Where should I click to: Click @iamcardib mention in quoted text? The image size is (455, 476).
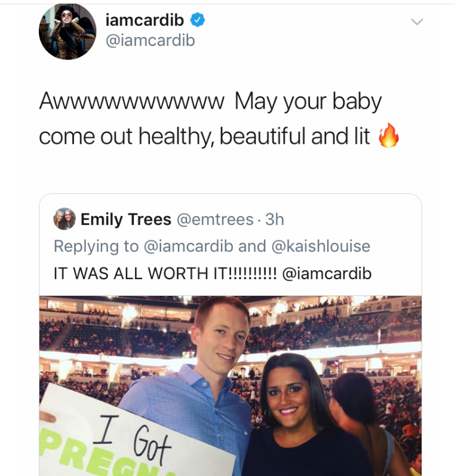click(x=327, y=273)
